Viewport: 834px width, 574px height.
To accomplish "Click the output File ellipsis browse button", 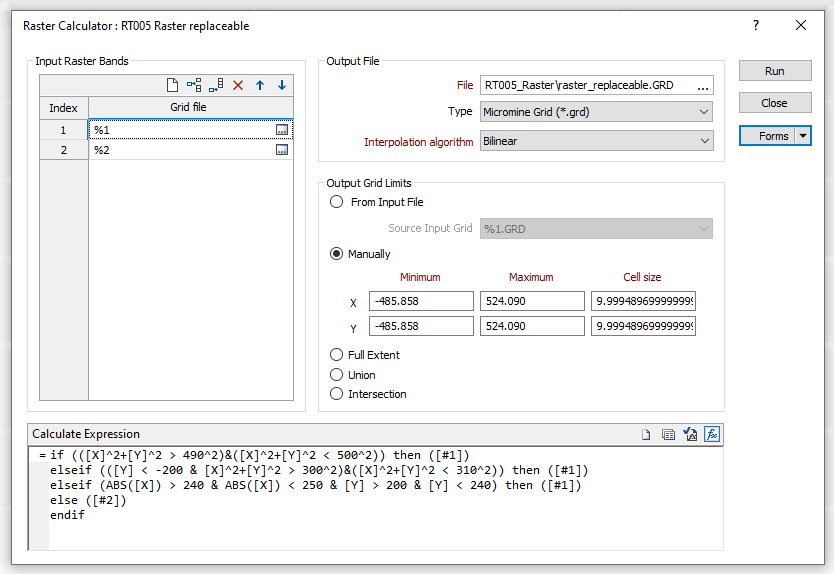I will click(x=703, y=86).
